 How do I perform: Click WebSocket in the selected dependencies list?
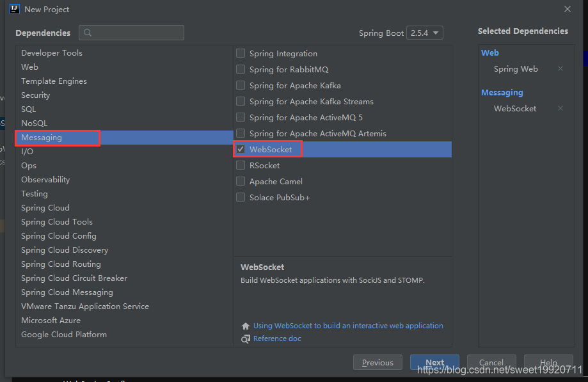click(515, 109)
